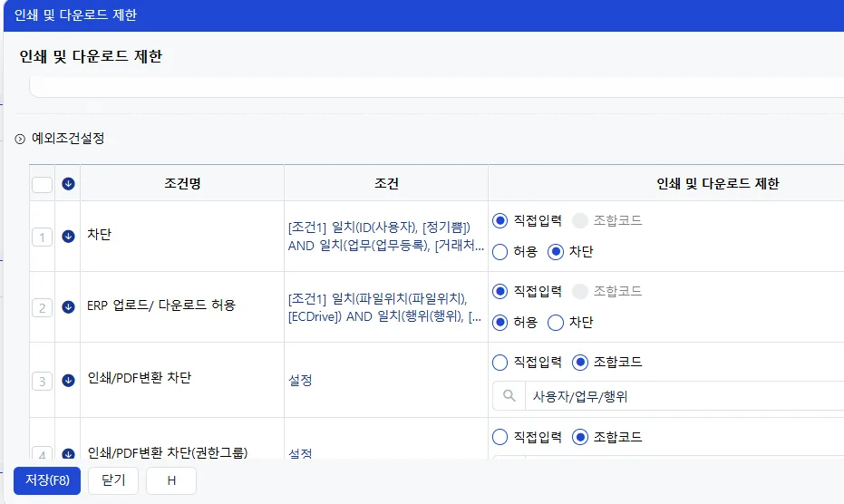This screenshot has height=504, width=844.
Task: Open the 설정 link for 인쇄/PDF변환 차단
Action: [300, 380]
